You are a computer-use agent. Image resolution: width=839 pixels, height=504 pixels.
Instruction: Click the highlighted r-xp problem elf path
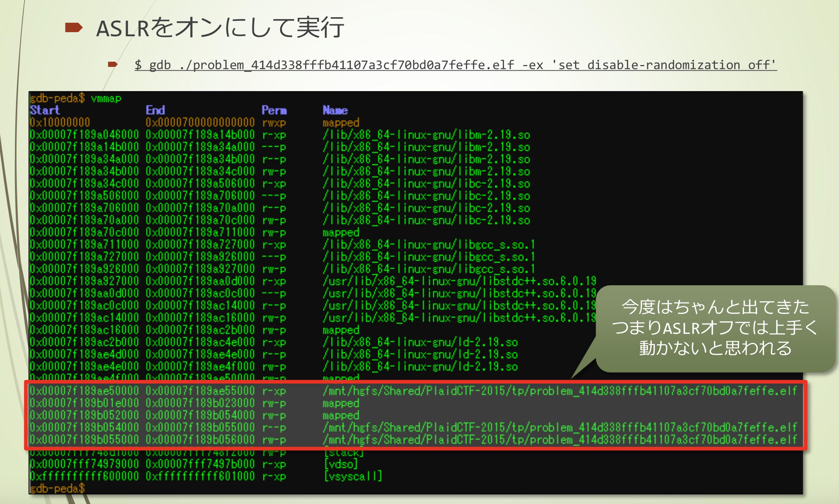click(x=560, y=391)
